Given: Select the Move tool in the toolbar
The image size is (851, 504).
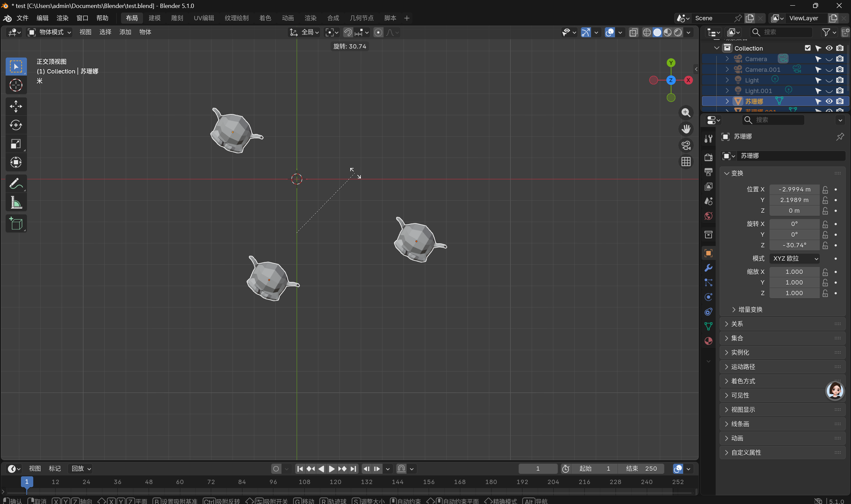Looking at the screenshot, I should point(16,106).
